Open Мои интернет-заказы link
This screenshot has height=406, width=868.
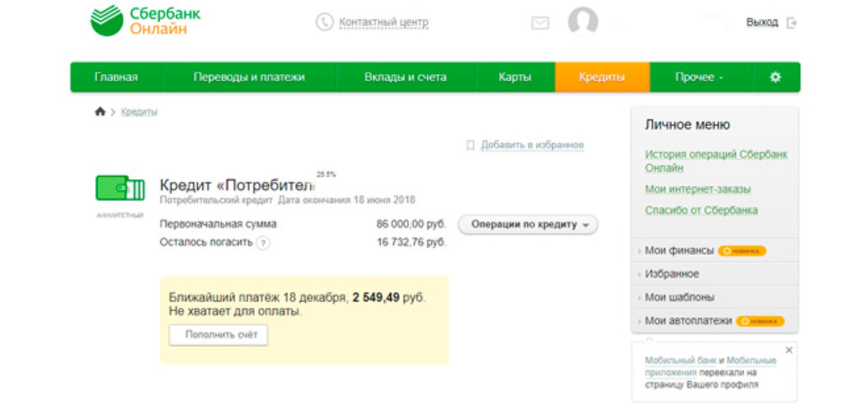[x=698, y=189]
